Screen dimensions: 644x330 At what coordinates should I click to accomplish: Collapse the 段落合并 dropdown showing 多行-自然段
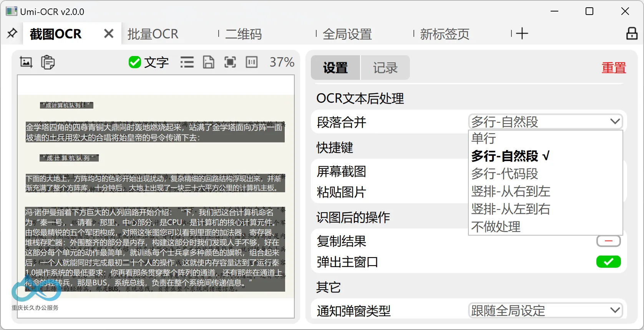pyautogui.click(x=545, y=122)
